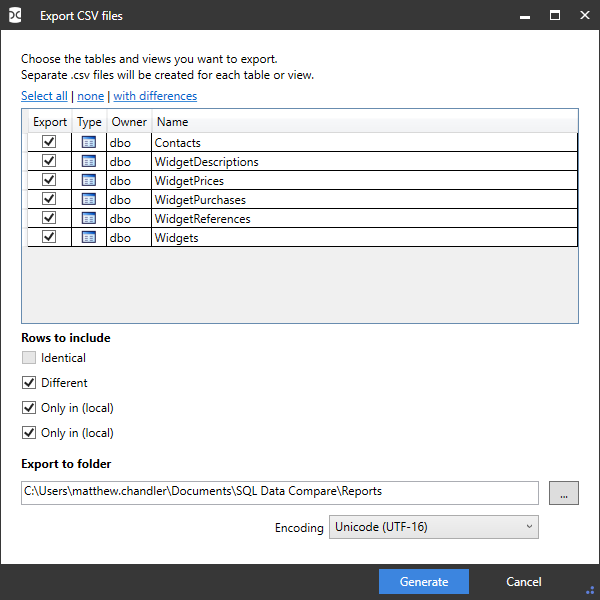Click the export folder path field
This screenshot has height=600, width=600.
pyautogui.click(x=280, y=492)
